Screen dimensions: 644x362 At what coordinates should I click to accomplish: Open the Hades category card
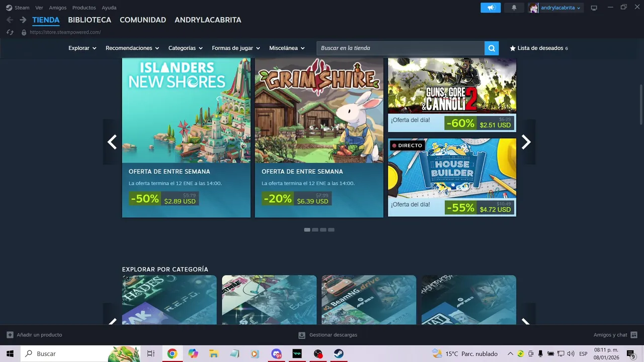[x=170, y=300]
